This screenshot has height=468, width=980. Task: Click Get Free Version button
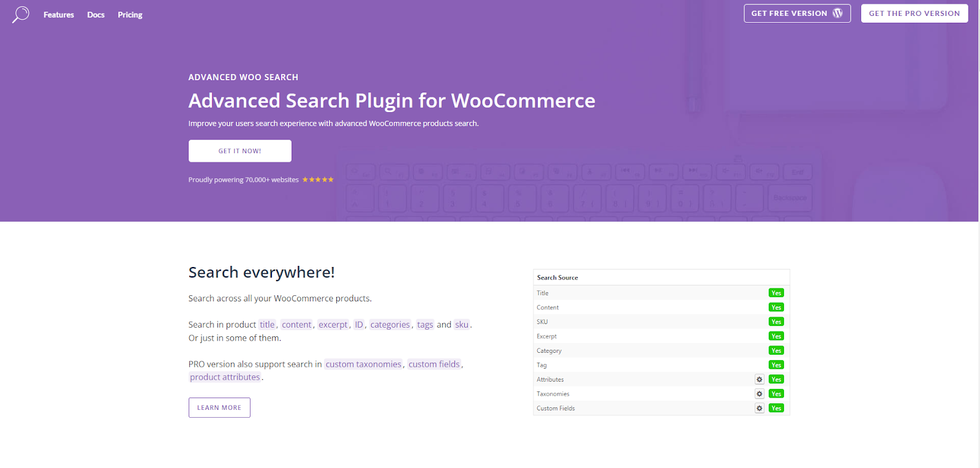(x=797, y=13)
